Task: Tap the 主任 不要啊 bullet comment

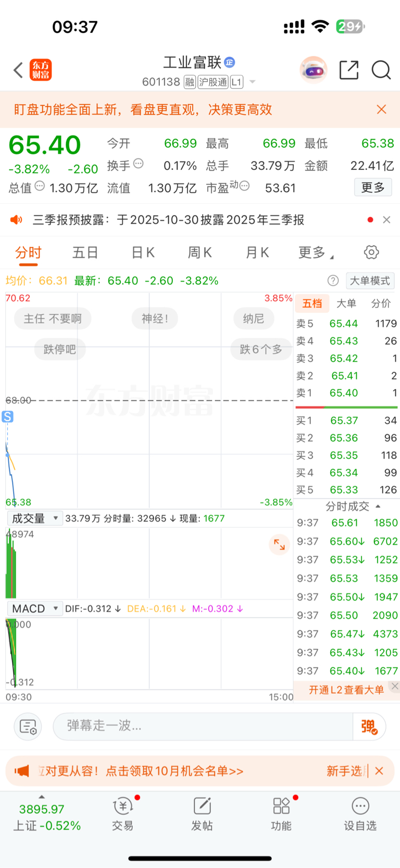Action: click(52, 319)
